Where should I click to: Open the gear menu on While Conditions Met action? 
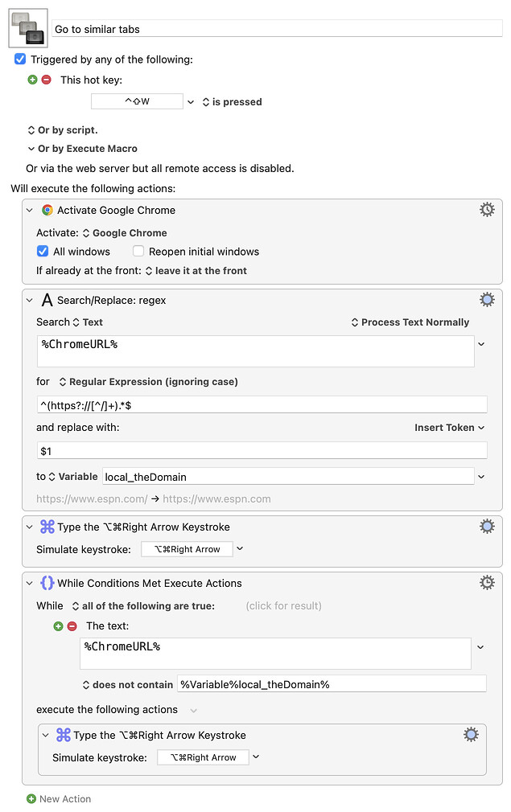coord(487,583)
